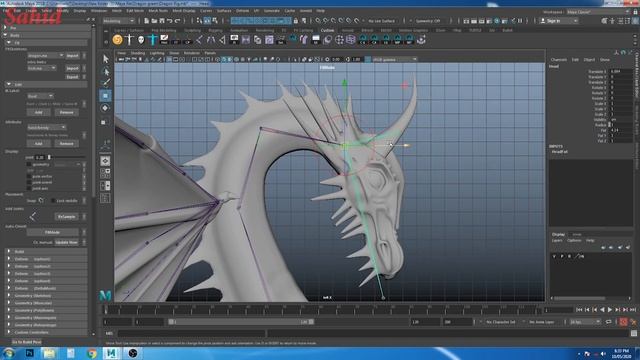The width and height of the screenshot is (640, 360).
Task: Click the Save Scene icon
Action: point(162,20)
